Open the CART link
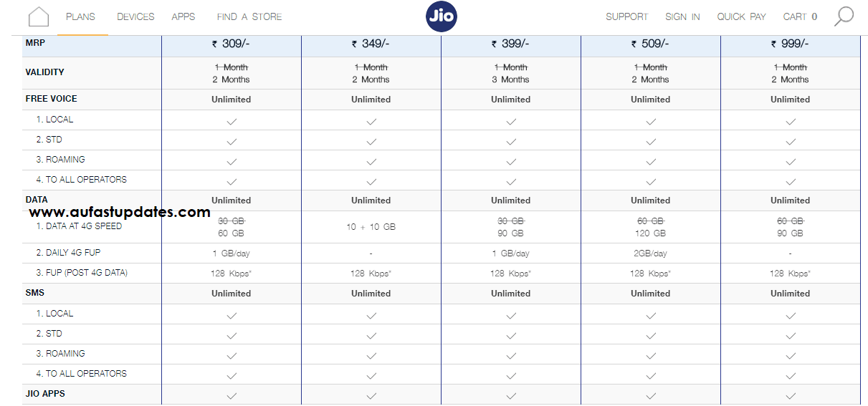The width and height of the screenshot is (868, 406). click(x=800, y=16)
